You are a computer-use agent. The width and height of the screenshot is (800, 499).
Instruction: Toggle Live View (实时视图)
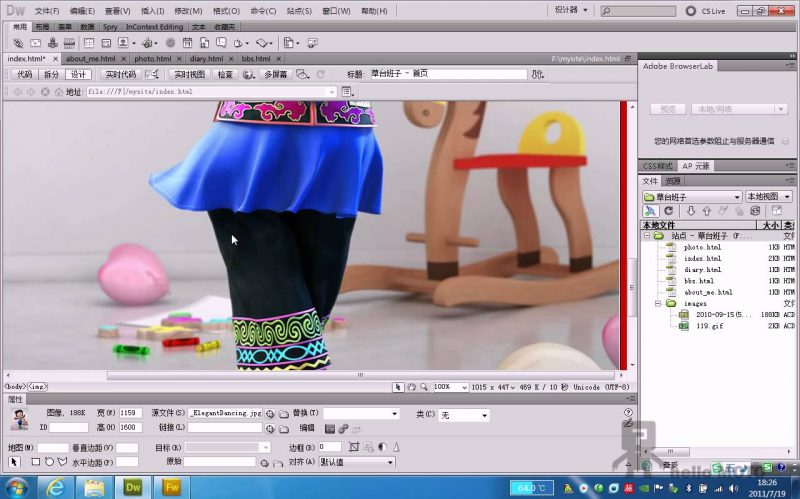pyautogui.click(x=189, y=74)
